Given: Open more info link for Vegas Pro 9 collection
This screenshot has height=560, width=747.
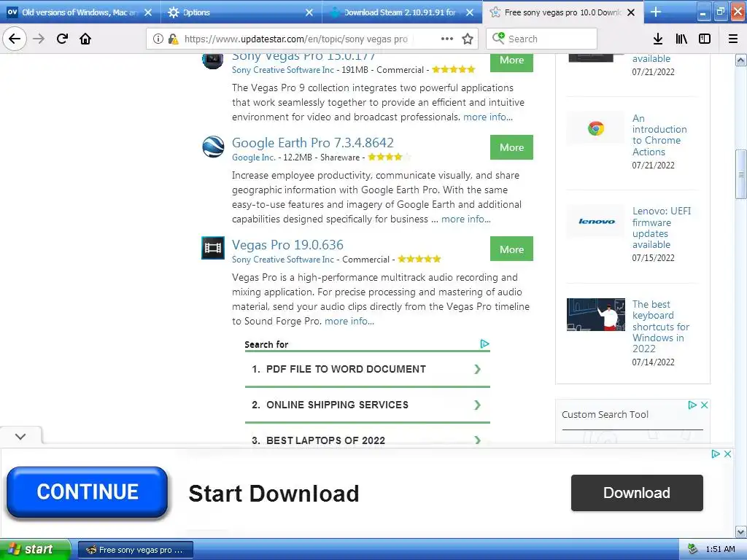Looking at the screenshot, I should pos(488,117).
